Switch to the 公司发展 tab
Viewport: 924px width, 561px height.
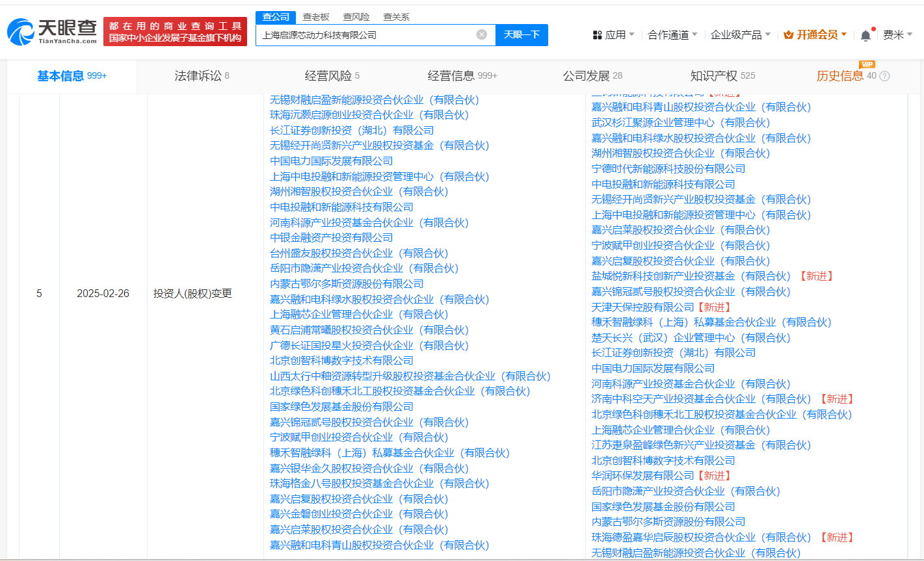click(592, 76)
